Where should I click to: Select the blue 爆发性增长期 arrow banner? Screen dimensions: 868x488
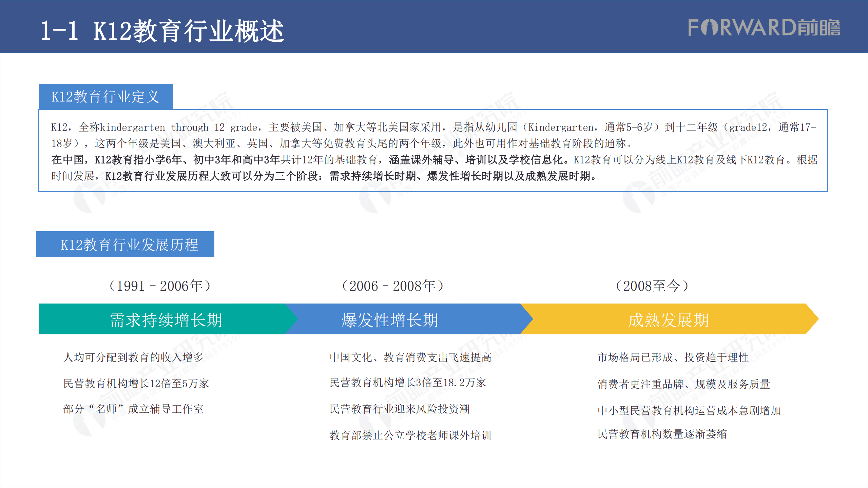[x=390, y=319]
